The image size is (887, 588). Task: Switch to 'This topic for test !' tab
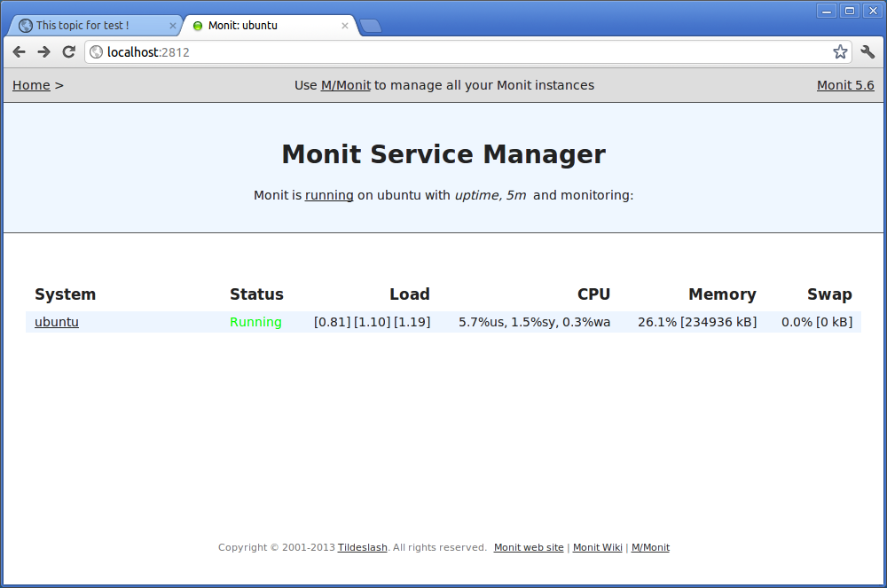tap(95, 26)
